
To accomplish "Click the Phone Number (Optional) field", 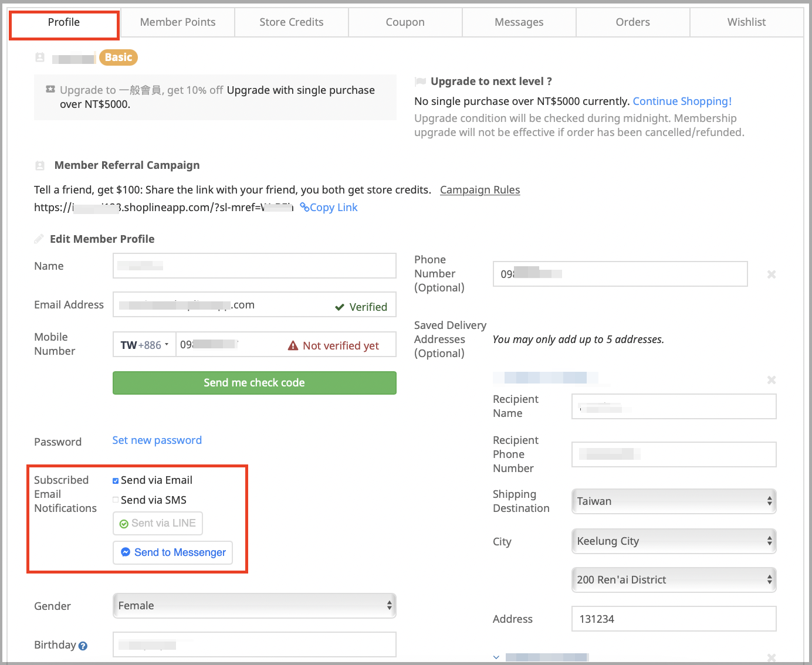I will (x=620, y=274).
